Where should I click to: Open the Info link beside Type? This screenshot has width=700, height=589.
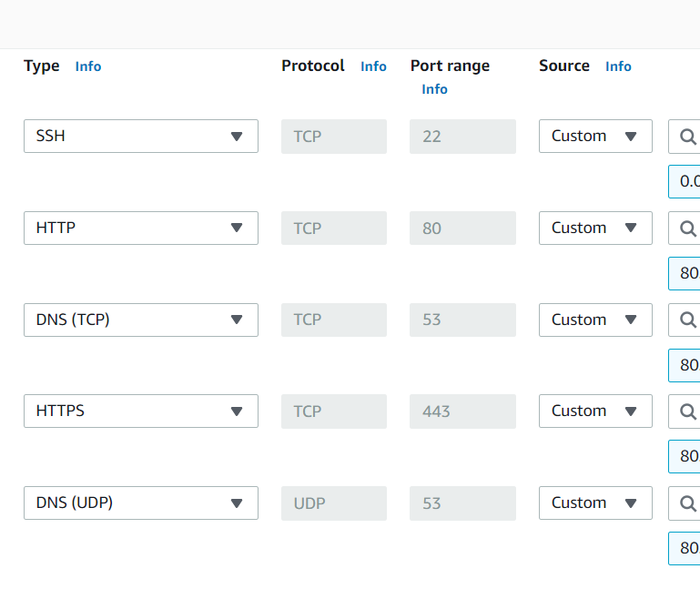click(x=88, y=66)
